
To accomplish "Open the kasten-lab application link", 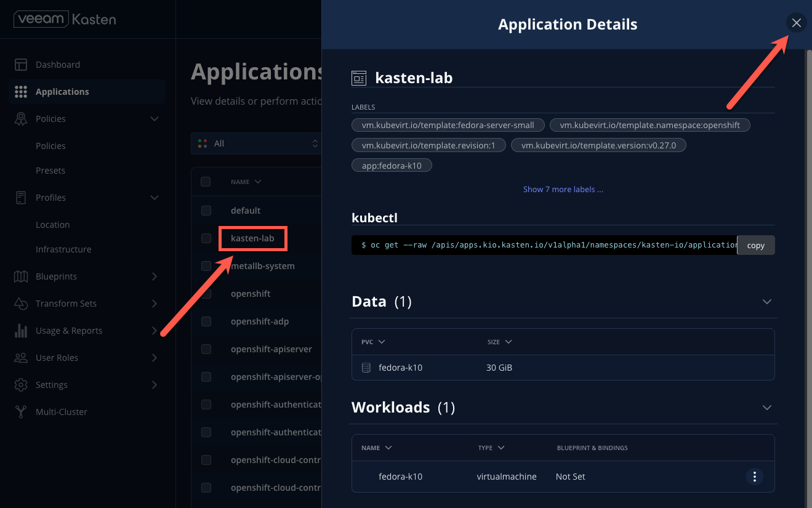I will (252, 238).
